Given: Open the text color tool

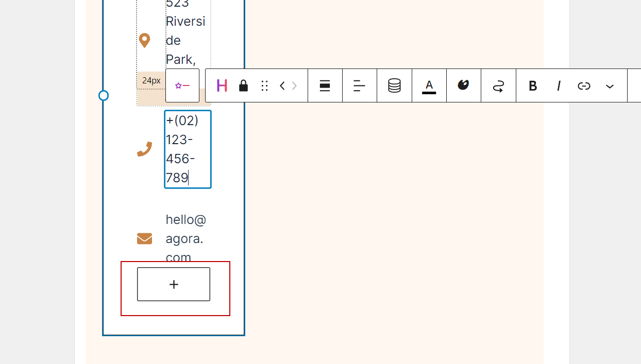Looking at the screenshot, I should click(x=429, y=85).
